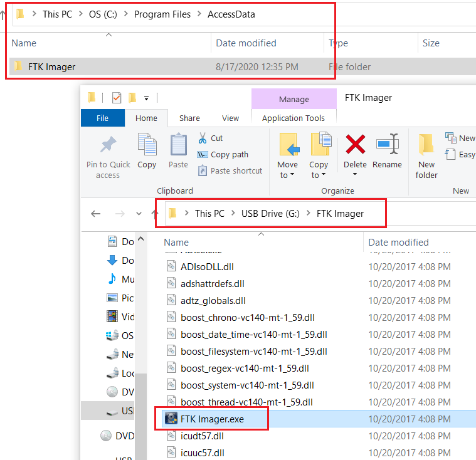
Task: Click Copy path in ribbon
Action: [223, 154]
